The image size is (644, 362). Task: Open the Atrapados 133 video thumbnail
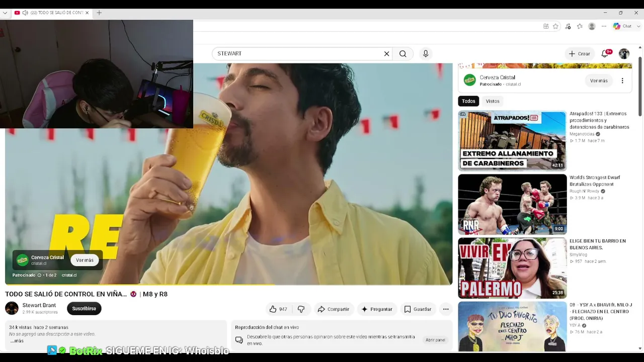(512, 140)
